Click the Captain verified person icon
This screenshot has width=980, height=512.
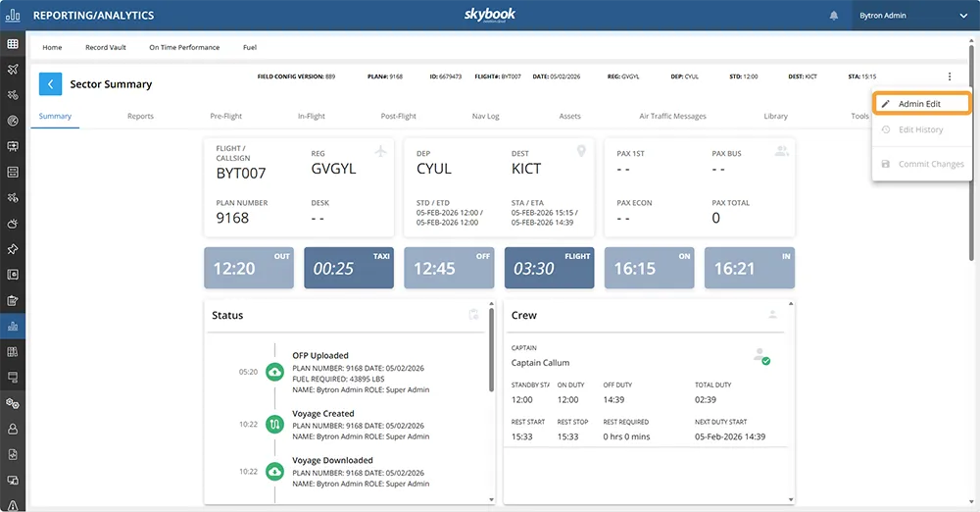[759, 356]
